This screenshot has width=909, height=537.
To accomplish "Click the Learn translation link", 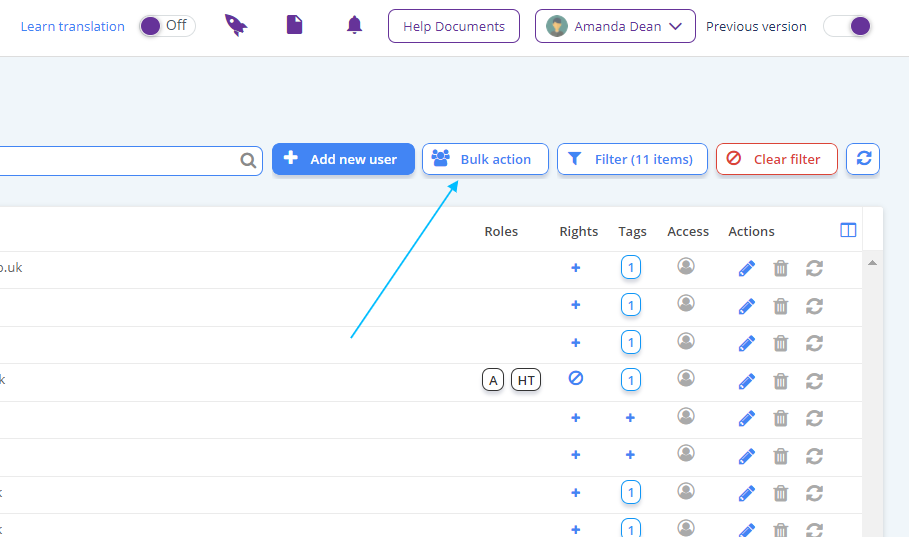I will click(72, 27).
